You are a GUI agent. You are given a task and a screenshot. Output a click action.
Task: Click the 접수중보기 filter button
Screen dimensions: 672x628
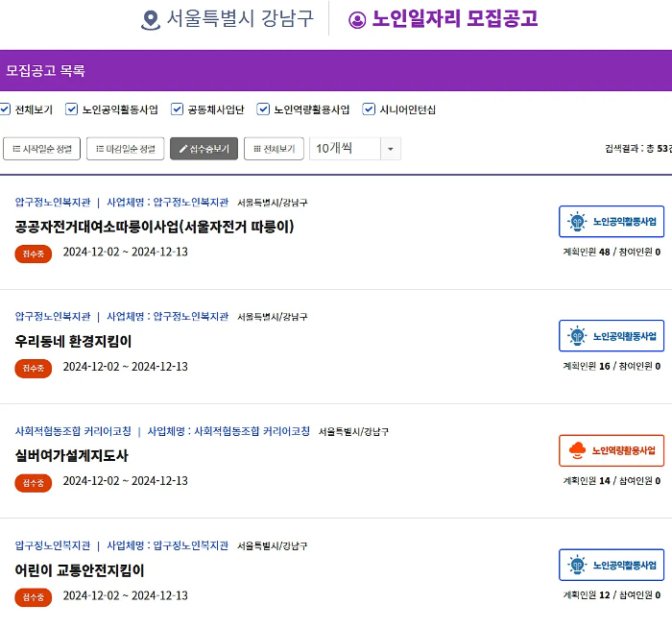(x=204, y=149)
